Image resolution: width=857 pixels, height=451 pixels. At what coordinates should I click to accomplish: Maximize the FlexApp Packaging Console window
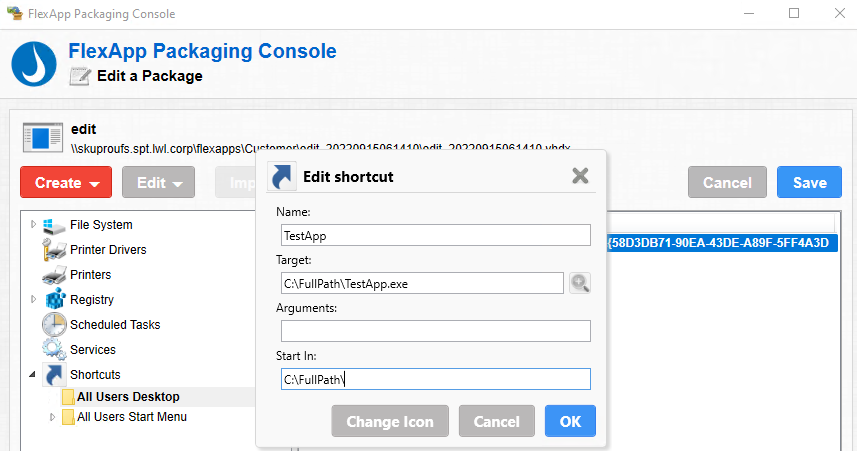pos(794,13)
